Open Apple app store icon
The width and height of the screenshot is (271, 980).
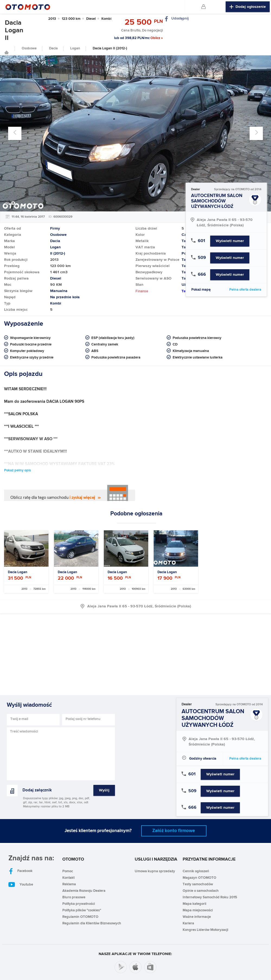click(x=136, y=967)
